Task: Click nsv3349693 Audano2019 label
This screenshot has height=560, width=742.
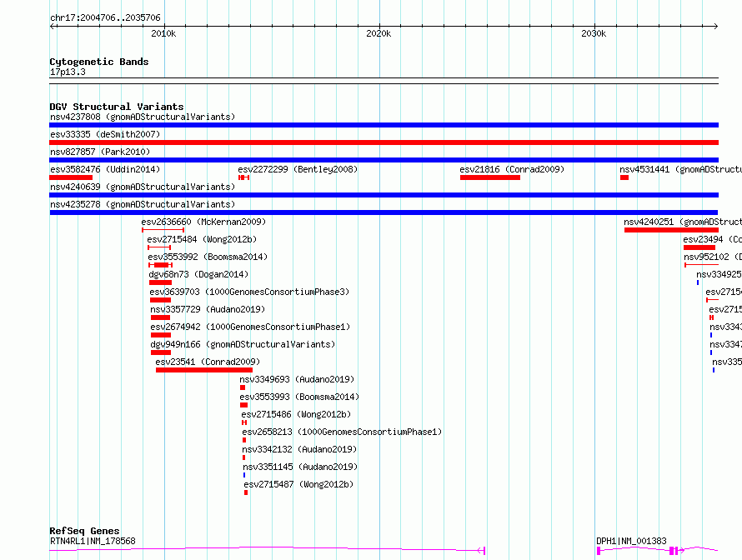Action: pyautogui.click(x=297, y=379)
